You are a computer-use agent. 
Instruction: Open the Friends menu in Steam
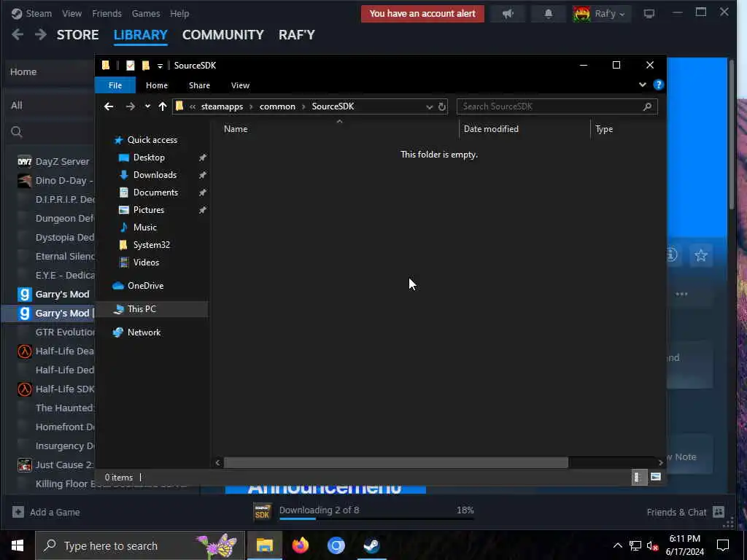tap(107, 13)
